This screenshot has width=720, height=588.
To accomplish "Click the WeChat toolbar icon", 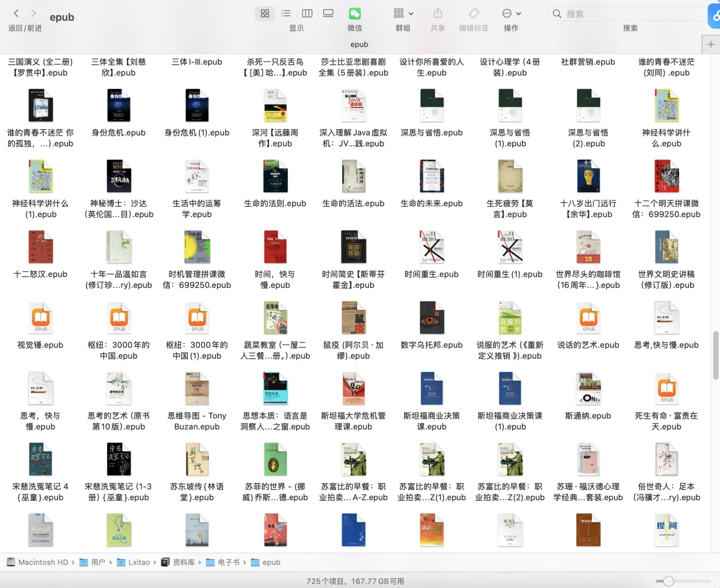I will [x=355, y=14].
